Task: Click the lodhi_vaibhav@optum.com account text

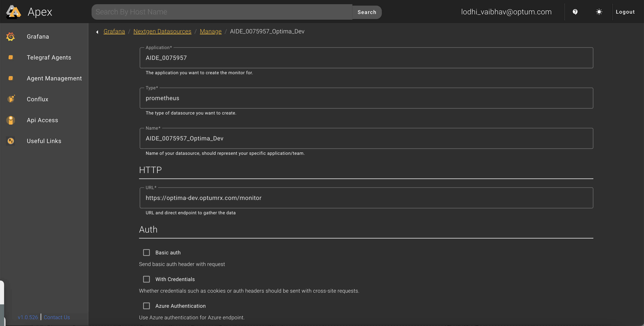Action: 506,12
